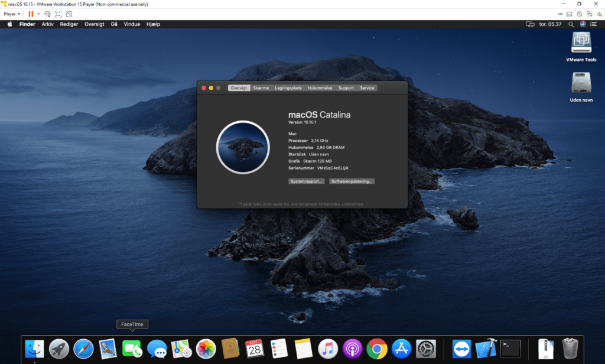The image size is (605, 364).
Task: Click serial number VMx5qC4c6LQX
Action: [x=333, y=168]
